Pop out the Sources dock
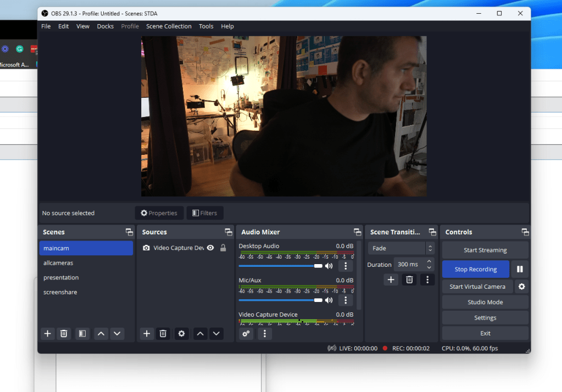 (229, 232)
